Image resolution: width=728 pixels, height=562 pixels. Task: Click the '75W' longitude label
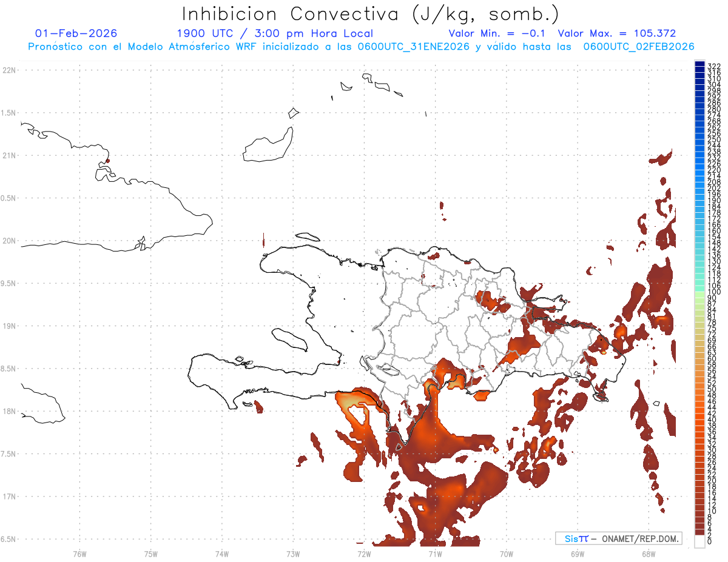tap(151, 554)
